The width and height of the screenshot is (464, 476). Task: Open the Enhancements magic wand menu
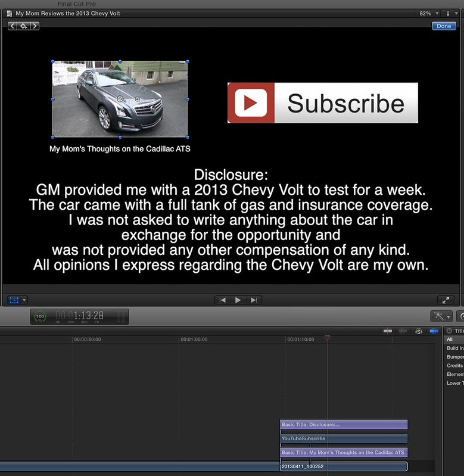(441, 316)
